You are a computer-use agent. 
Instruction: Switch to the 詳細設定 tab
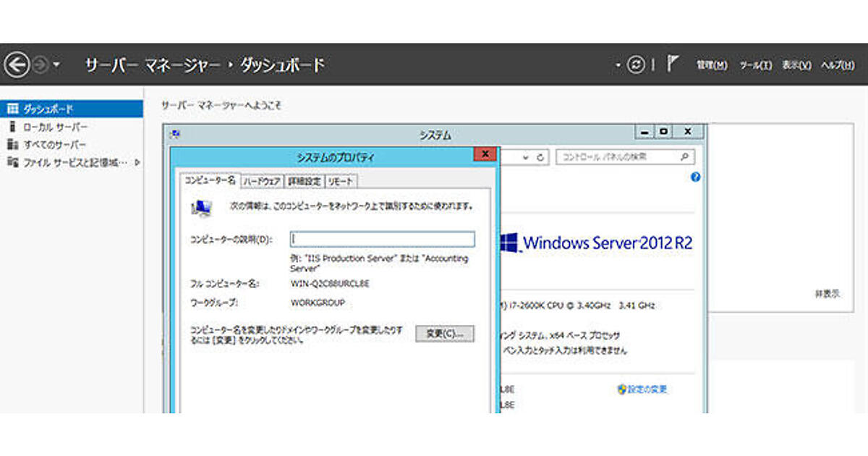coord(304,181)
